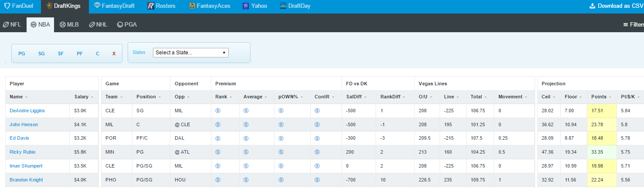Click Ricky Rubio's 33.35 points cell
644x188 pixels.
[602, 152]
